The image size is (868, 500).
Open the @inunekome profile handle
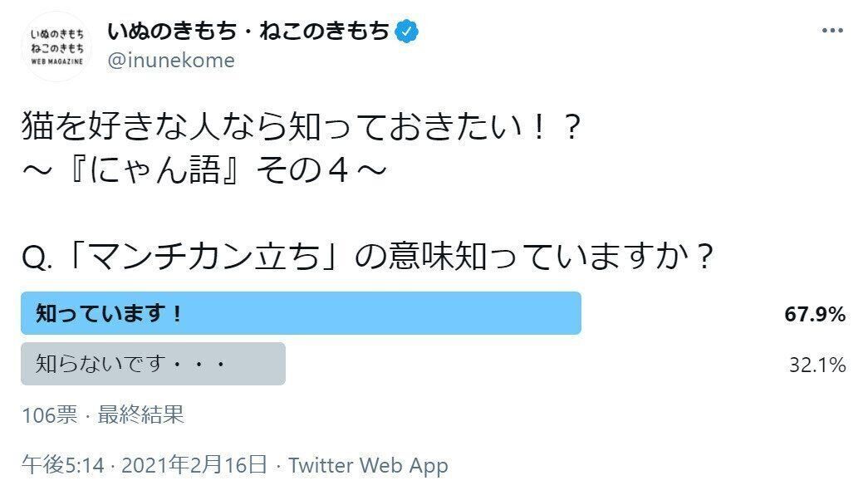click(169, 60)
